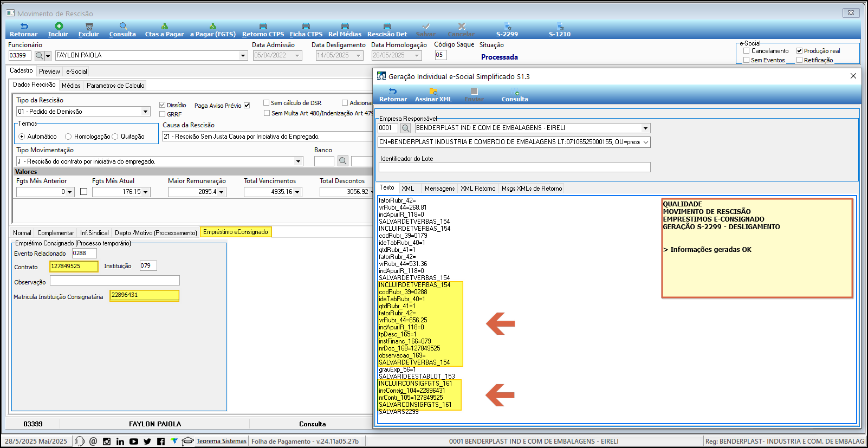Open S-1210 event

[560, 30]
